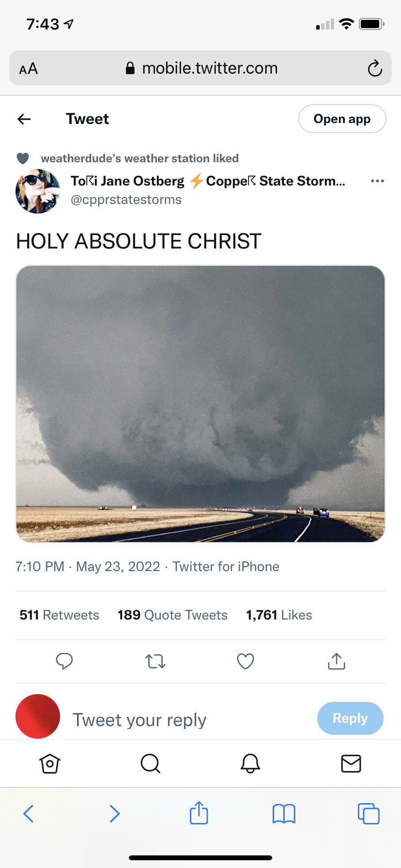Show Safari open tabs overview
This screenshot has height=868, width=401.
click(369, 814)
